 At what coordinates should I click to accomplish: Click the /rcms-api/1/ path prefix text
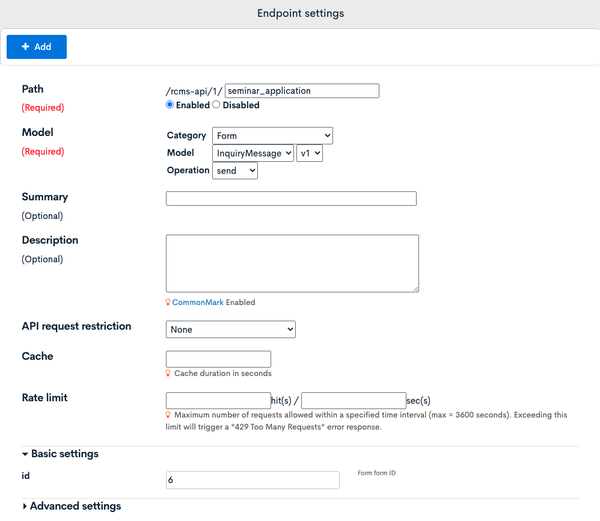[x=194, y=91]
